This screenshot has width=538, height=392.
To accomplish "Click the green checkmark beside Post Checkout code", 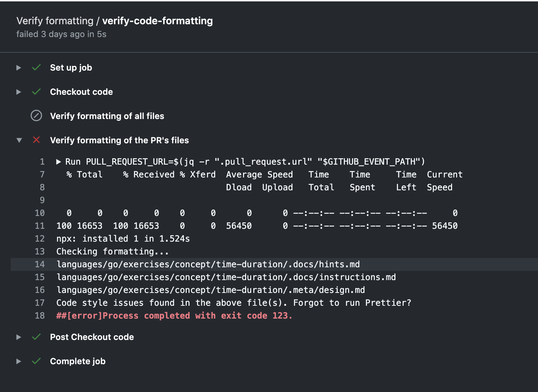I will [x=36, y=337].
